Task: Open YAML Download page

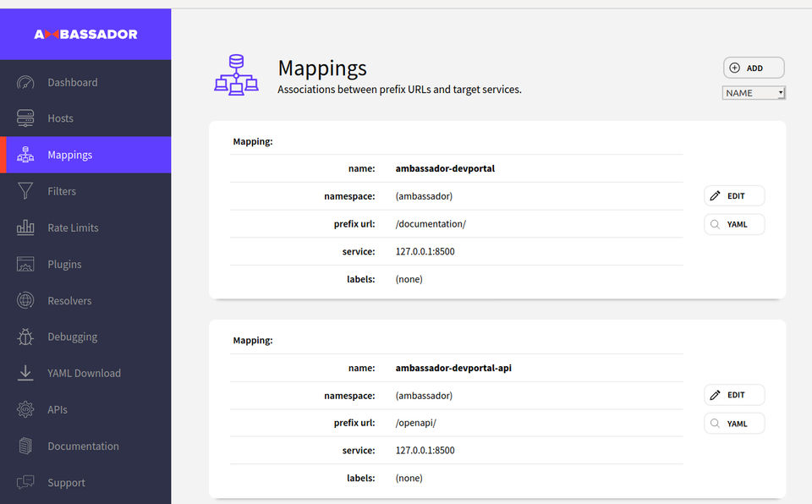Action: (x=85, y=373)
